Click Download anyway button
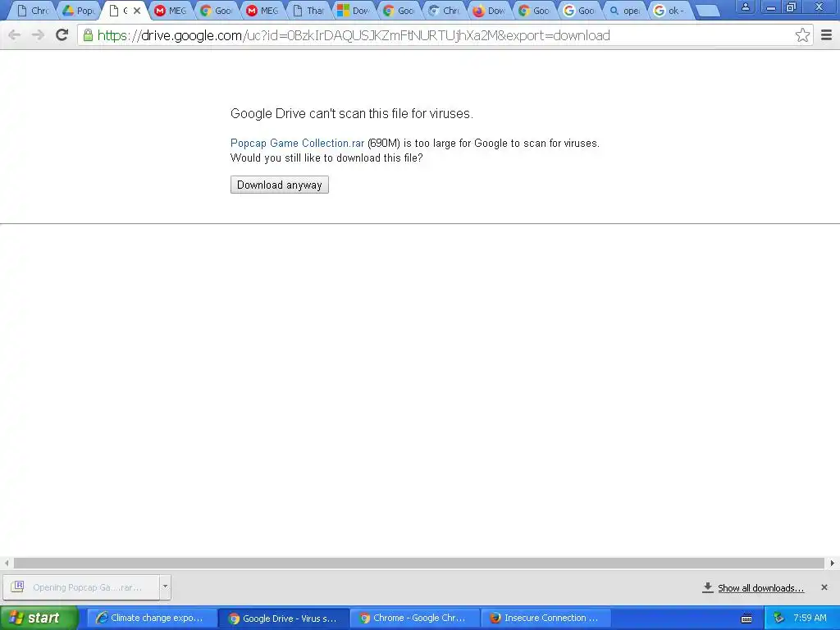Screen dimensions: 840x630 coord(279,185)
